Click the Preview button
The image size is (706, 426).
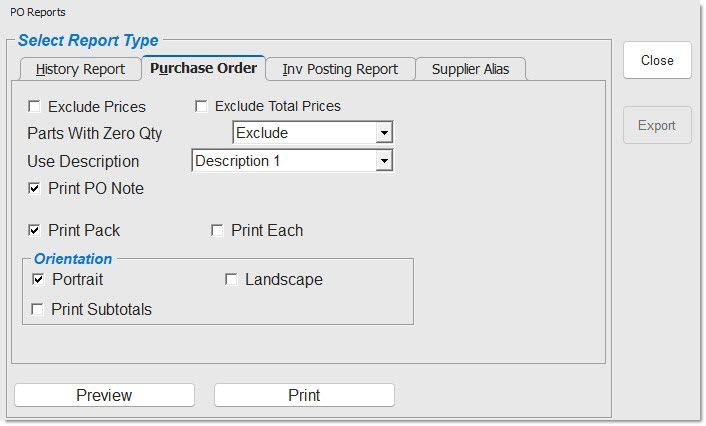104,395
